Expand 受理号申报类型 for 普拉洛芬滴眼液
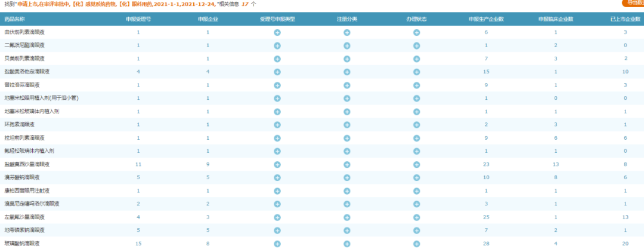The height and width of the screenshot is (249, 644). 277,85
